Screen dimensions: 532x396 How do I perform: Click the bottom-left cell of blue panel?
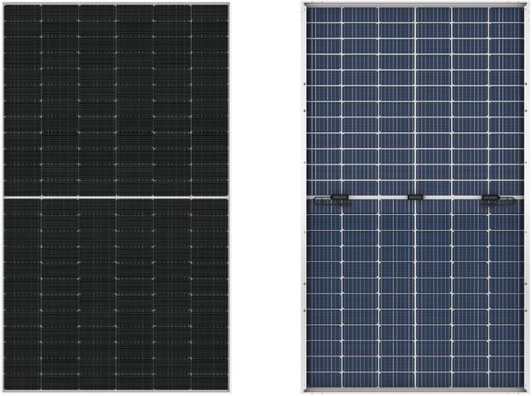pyautogui.click(x=324, y=379)
